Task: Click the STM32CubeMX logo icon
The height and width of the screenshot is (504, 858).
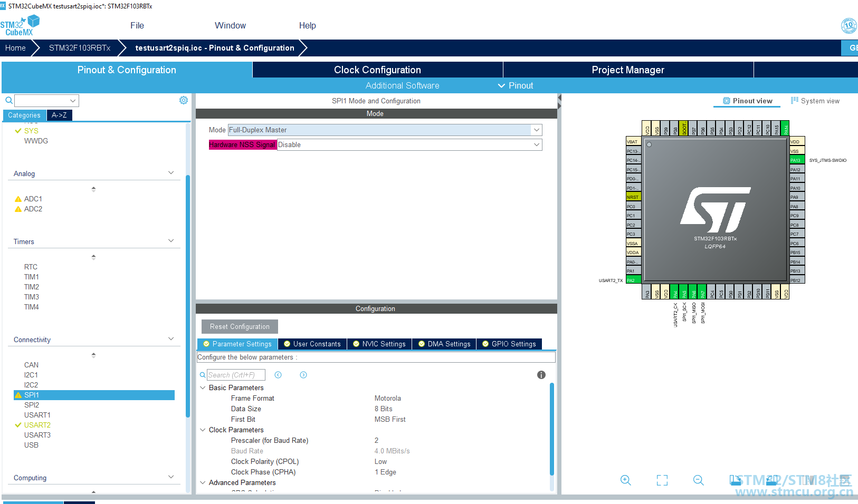Action: coord(20,25)
